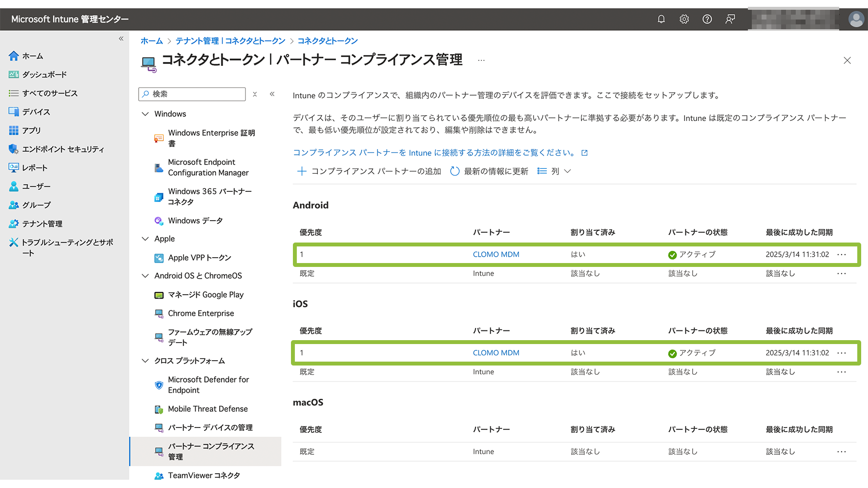Click the last コネクタとトークン breadcrumb
The image size is (868, 488).
pyautogui.click(x=328, y=41)
